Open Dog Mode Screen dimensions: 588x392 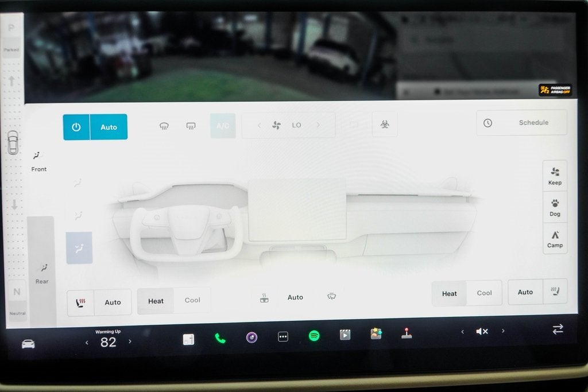coord(555,207)
